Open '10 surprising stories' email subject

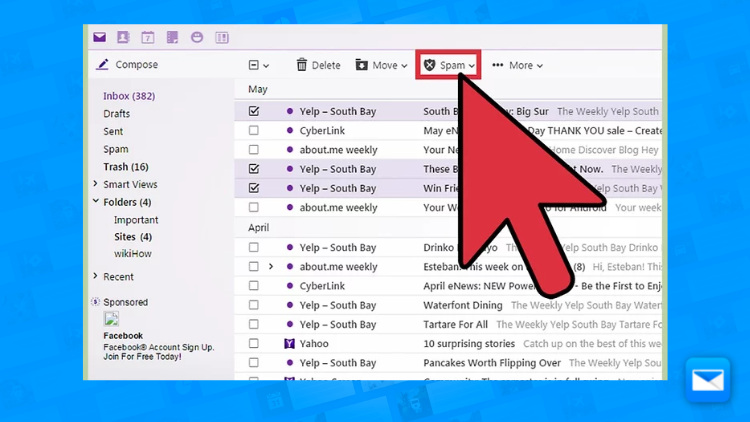coord(469,344)
